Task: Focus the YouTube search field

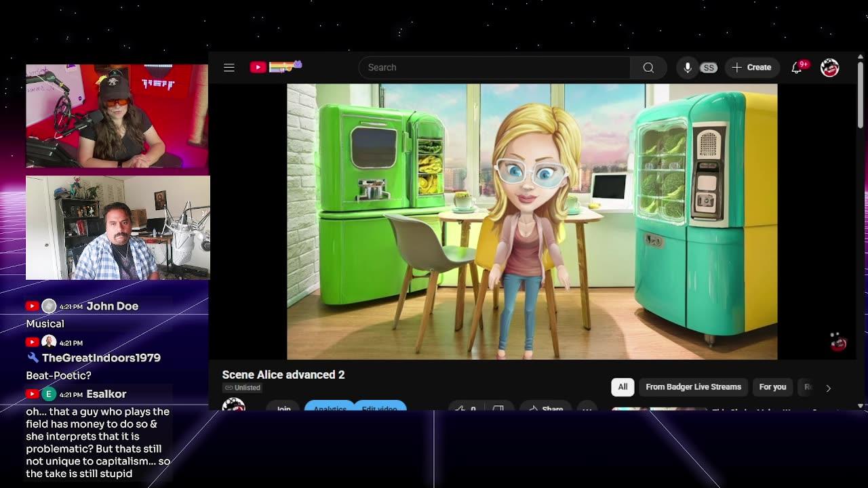Action: point(494,68)
